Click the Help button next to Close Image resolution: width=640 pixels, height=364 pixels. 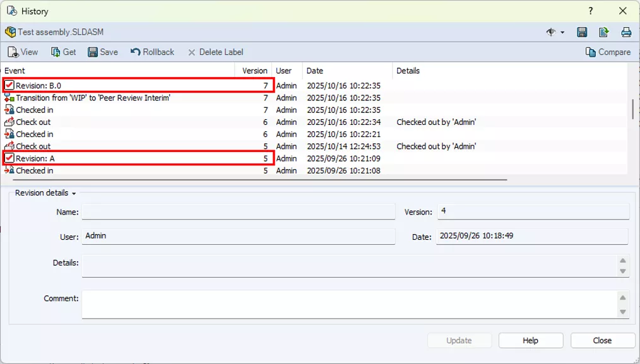(x=531, y=340)
